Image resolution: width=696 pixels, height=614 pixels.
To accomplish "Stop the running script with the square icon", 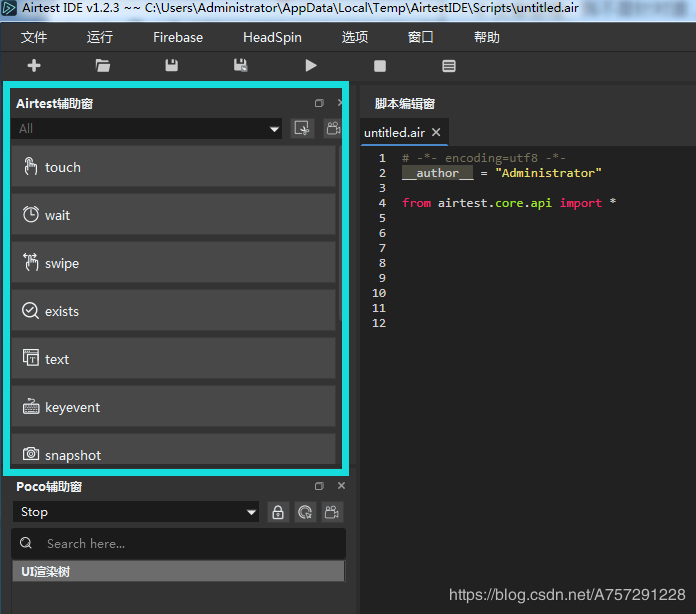I will [x=380, y=66].
